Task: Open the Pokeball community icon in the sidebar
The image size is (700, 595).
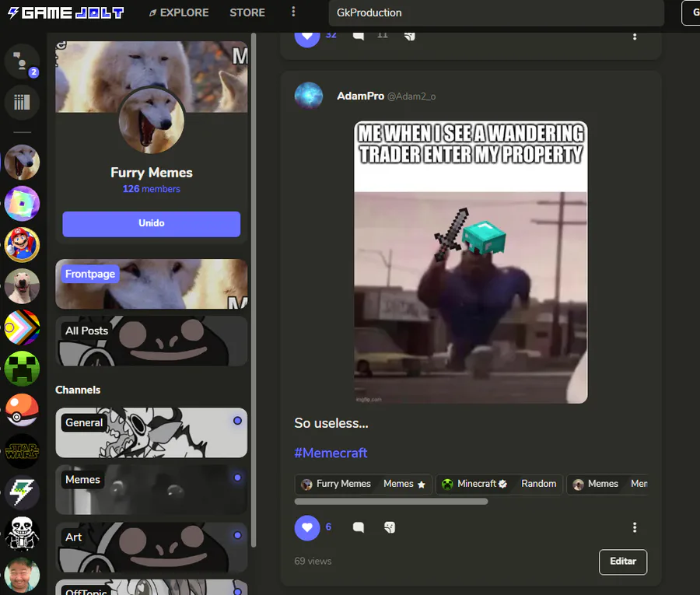Action: click(x=22, y=410)
